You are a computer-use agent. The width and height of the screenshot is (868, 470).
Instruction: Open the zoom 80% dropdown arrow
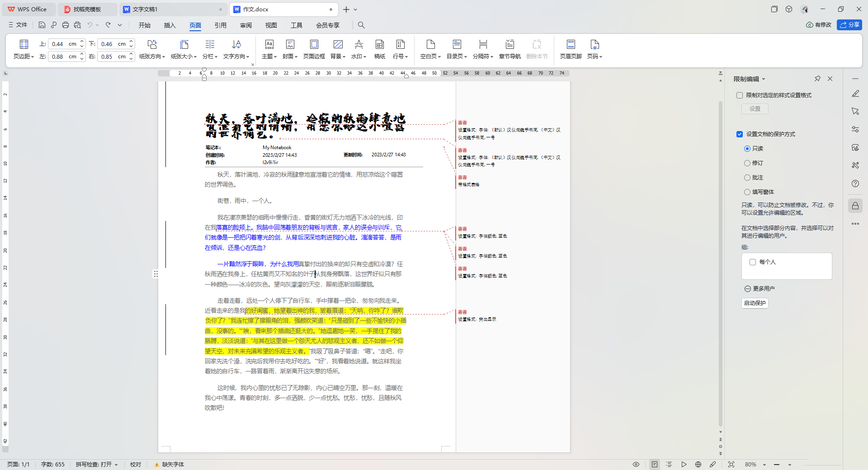(x=764, y=465)
